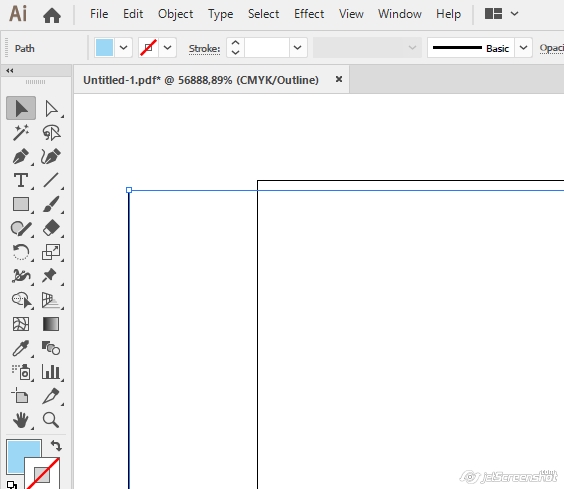Expand the stroke weight dropdown
Image resolution: width=564 pixels, height=489 pixels.
point(298,47)
